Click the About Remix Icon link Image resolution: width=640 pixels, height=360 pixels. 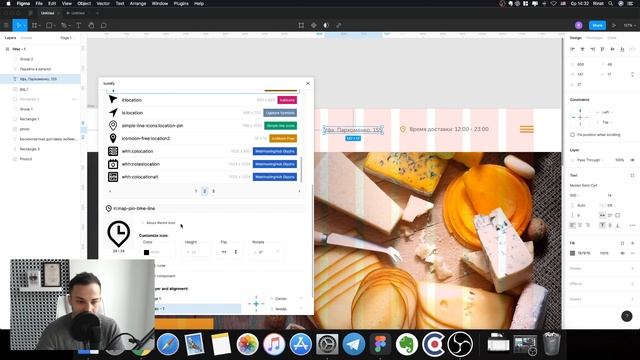(160, 223)
